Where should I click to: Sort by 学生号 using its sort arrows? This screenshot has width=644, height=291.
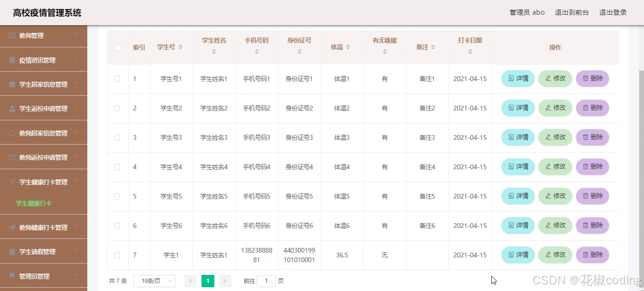[x=180, y=47]
